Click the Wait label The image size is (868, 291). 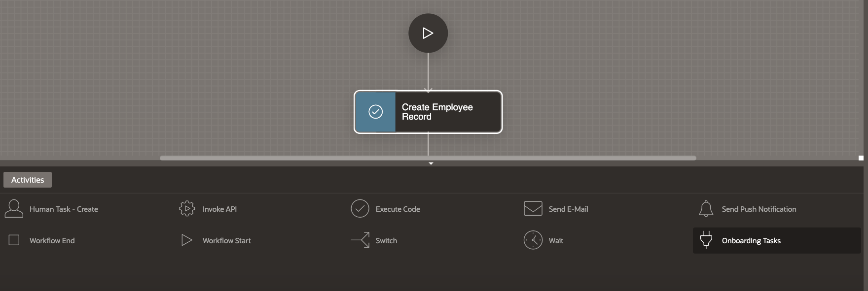556,241
